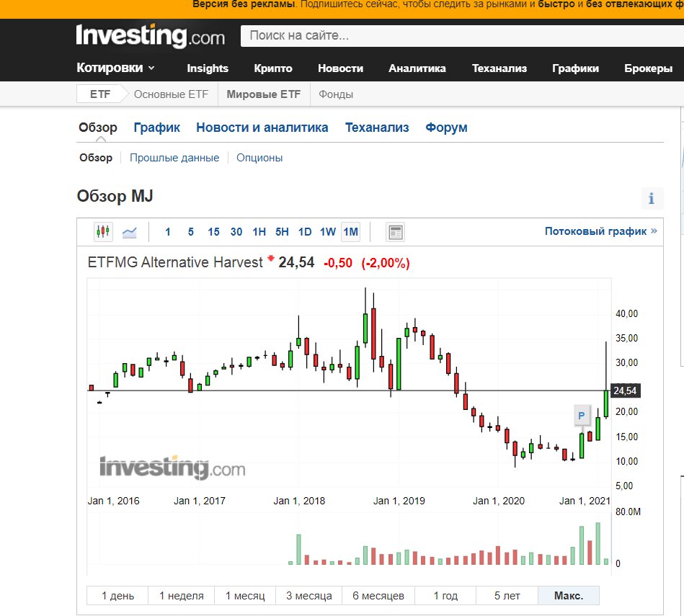Set chart interval to 1D
Viewport: 684px width, 616px height.
click(x=304, y=232)
